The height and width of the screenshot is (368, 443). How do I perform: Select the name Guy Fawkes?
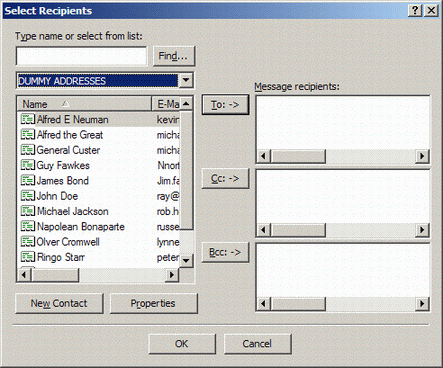(63, 165)
